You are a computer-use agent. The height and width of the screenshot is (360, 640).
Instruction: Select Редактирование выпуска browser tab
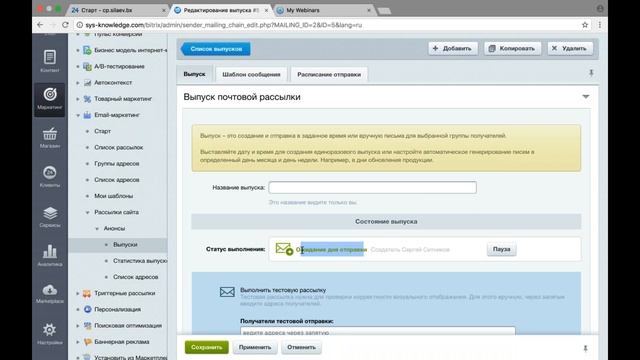click(221, 10)
